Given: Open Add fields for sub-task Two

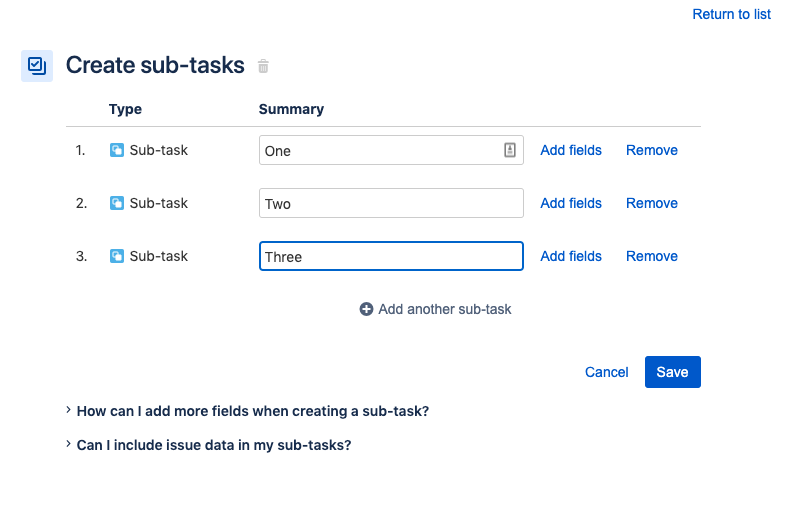Looking at the screenshot, I should 570,203.
